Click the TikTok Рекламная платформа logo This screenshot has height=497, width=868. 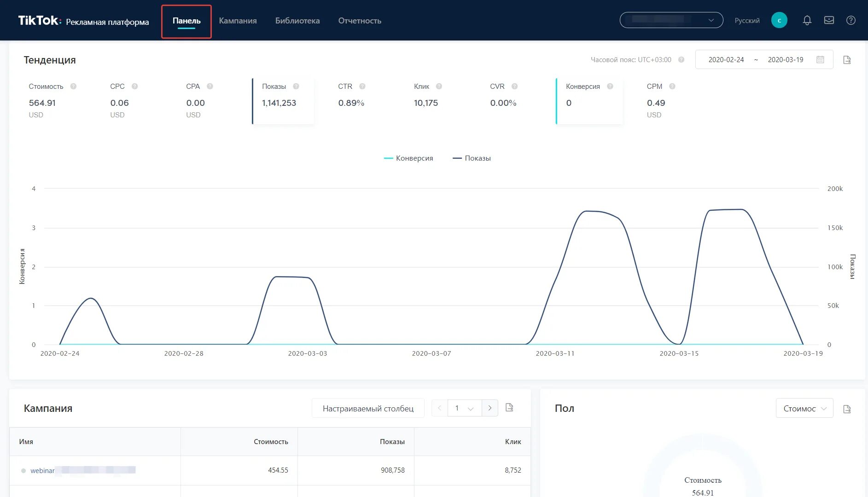(x=83, y=21)
